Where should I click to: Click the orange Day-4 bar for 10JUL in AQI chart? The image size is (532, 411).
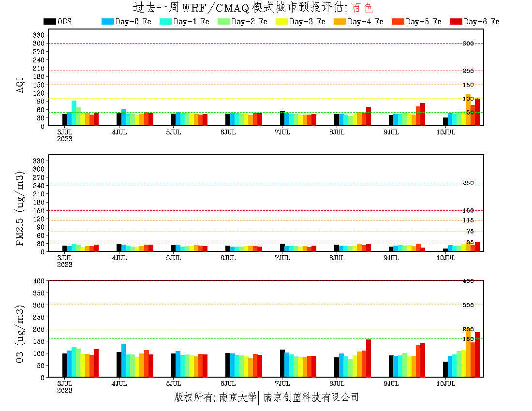tap(468, 110)
